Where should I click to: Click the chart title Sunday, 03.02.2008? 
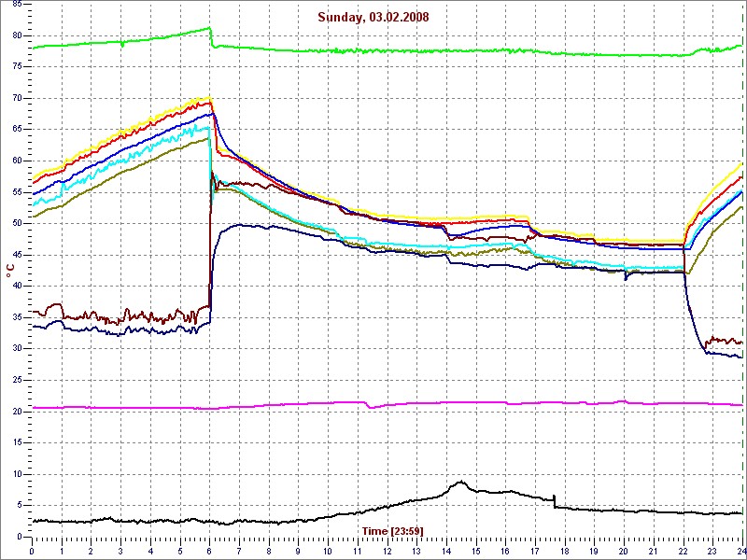point(373,18)
